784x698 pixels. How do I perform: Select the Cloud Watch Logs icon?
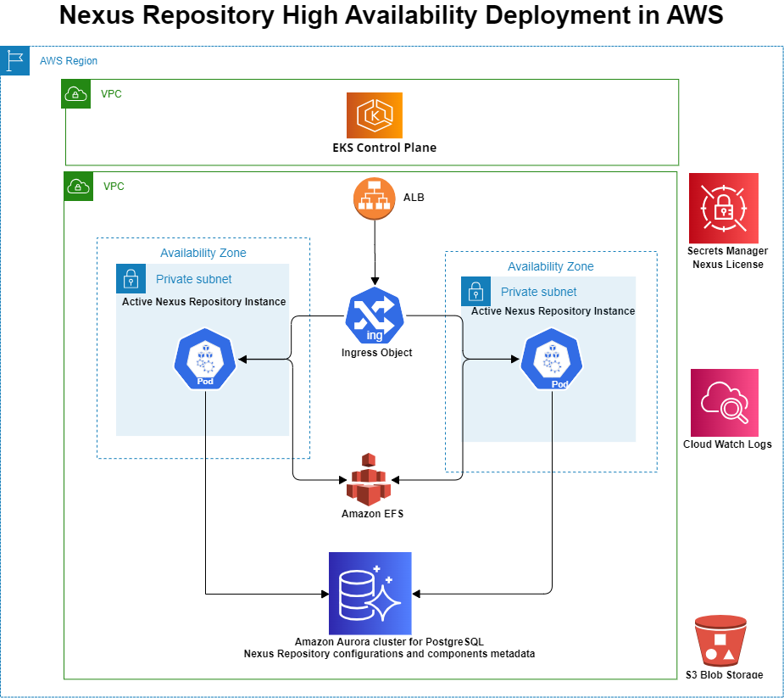coord(725,403)
